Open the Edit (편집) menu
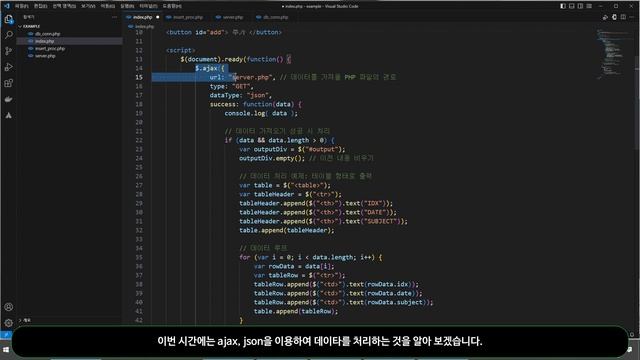640x360 pixels. [40, 6]
